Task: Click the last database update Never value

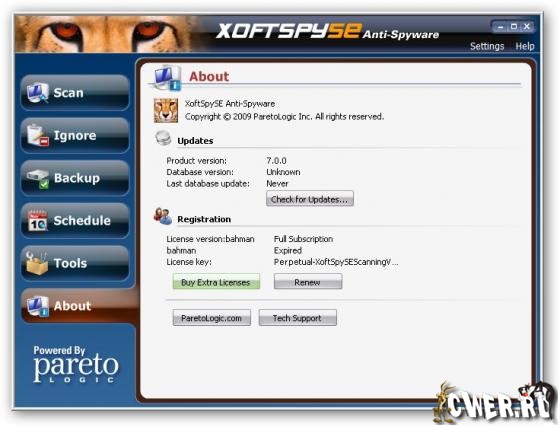Action: coord(277,184)
